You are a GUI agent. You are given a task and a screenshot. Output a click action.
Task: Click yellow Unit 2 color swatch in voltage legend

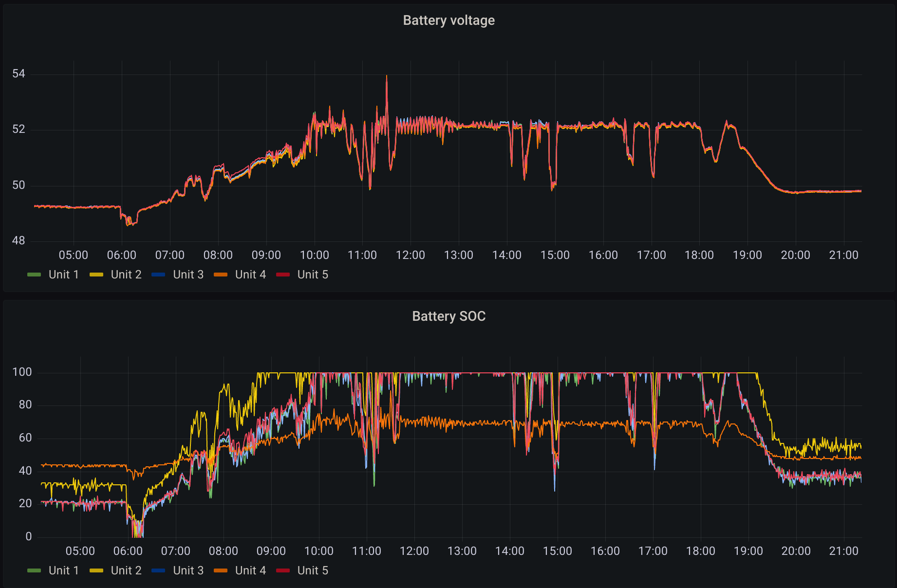pyautogui.click(x=96, y=275)
